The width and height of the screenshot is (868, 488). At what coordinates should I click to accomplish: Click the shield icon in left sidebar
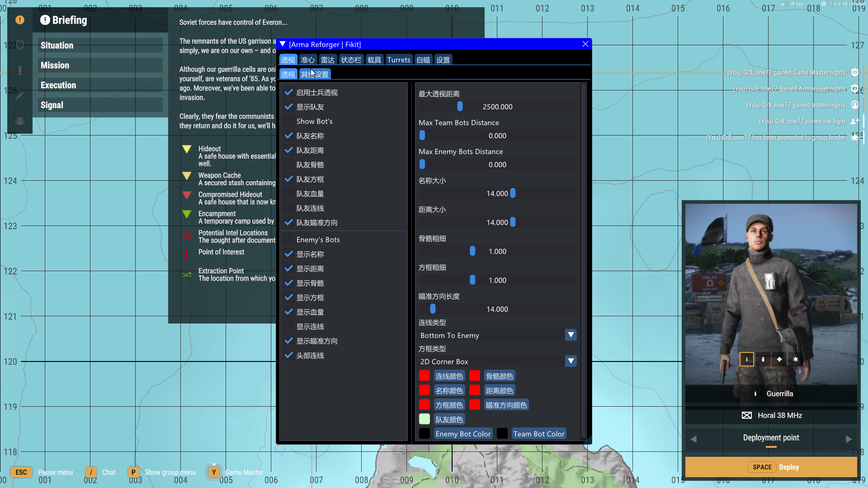click(20, 45)
